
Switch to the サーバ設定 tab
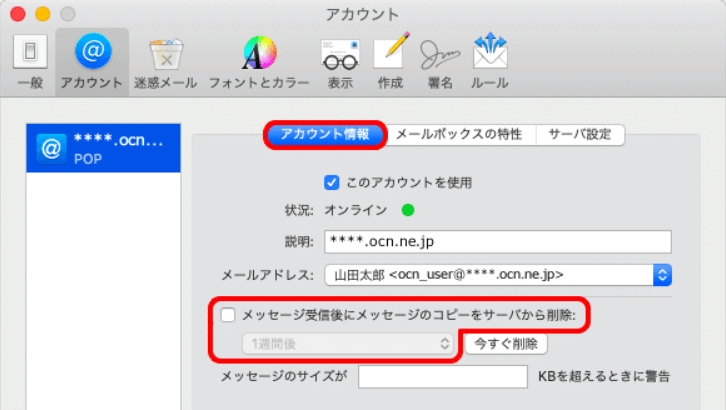[x=580, y=134]
